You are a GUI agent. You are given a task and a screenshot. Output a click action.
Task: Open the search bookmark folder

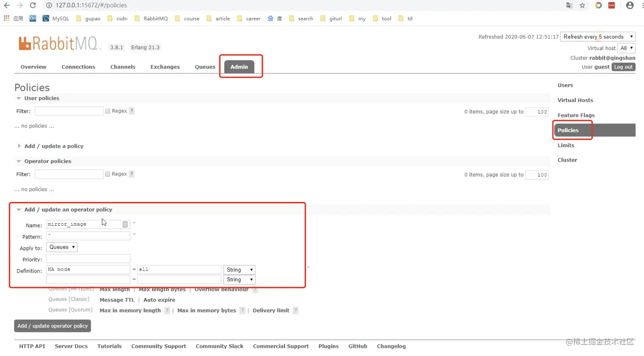pos(301,18)
